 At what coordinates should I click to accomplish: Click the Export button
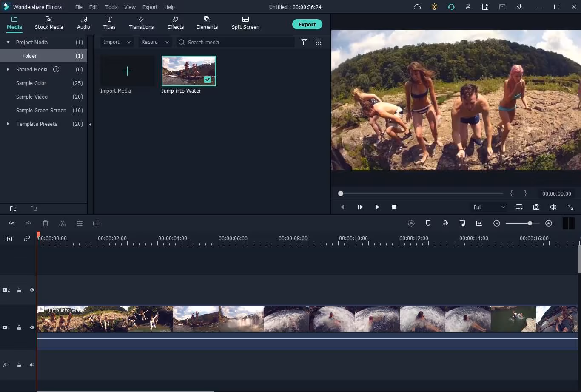[307, 24]
